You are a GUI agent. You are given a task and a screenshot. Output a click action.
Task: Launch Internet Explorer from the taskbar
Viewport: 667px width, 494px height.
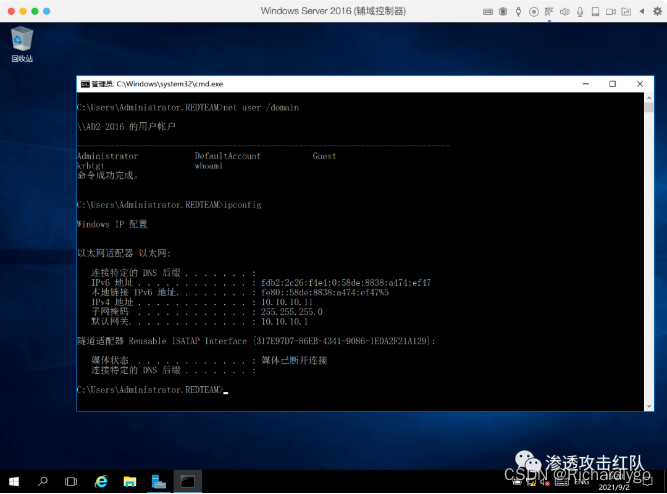click(x=101, y=481)
